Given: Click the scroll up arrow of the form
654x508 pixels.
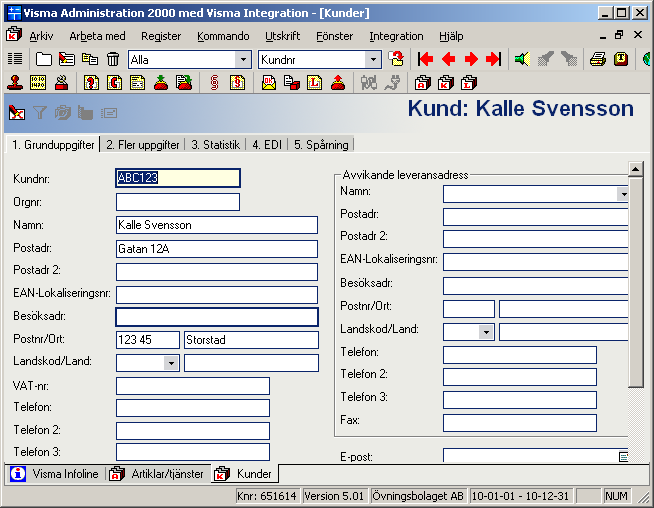Looking at the screenshot, I should (x=636, y=169).
